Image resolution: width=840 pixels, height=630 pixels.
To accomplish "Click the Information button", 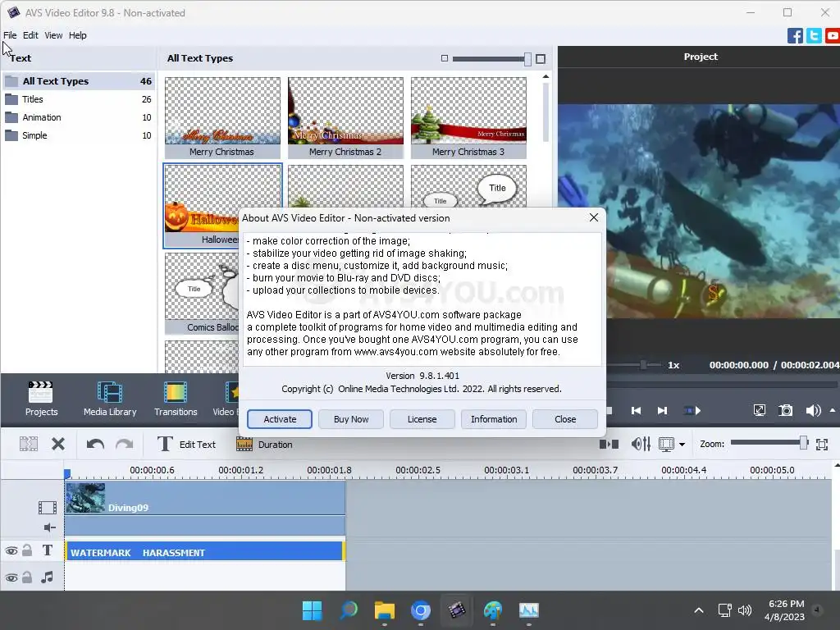I will point(494,419).
